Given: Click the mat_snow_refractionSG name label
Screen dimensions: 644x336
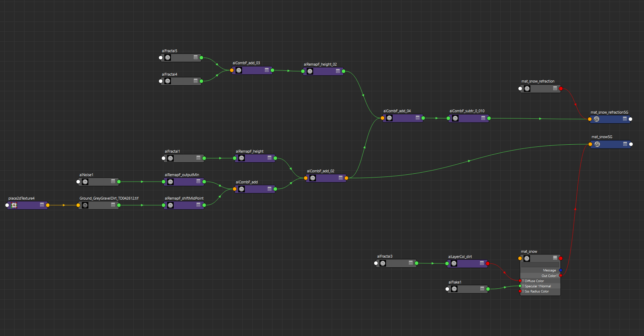Looking at the screenshot, I should click(x=609, y=112).
